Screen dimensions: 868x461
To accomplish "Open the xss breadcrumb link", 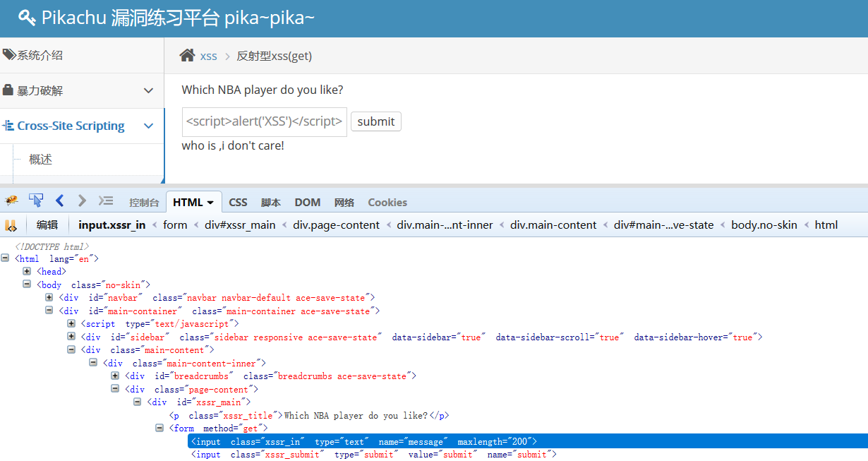I will pyautogui.click(x=209, y=56).
